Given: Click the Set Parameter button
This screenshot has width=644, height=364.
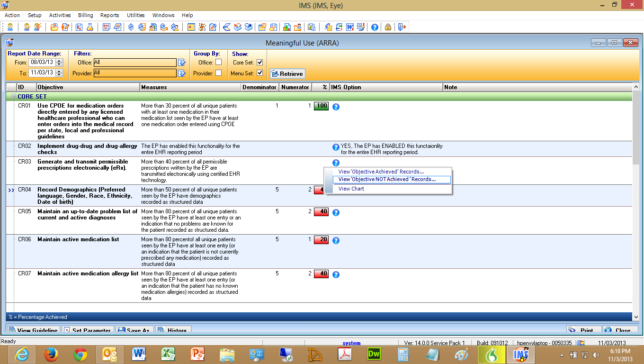Looking at the screenshot, I should [x=87, y=330].
